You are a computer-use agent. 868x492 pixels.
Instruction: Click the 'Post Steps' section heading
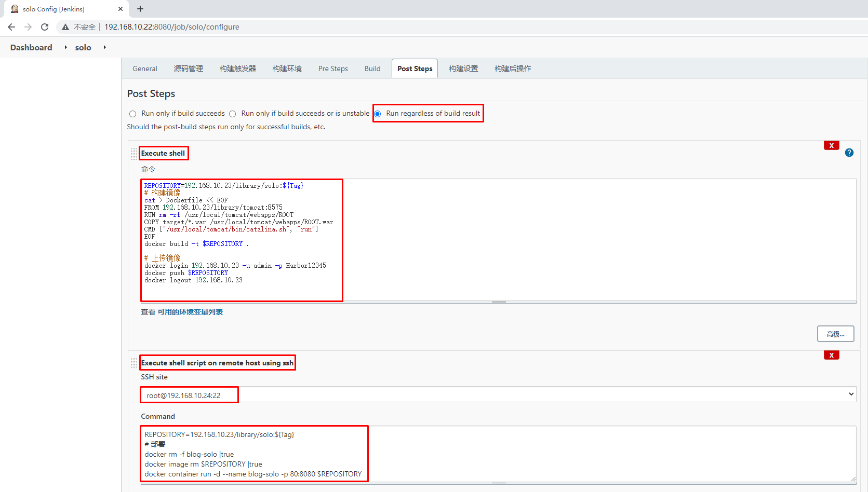click(x=151, y=93)
